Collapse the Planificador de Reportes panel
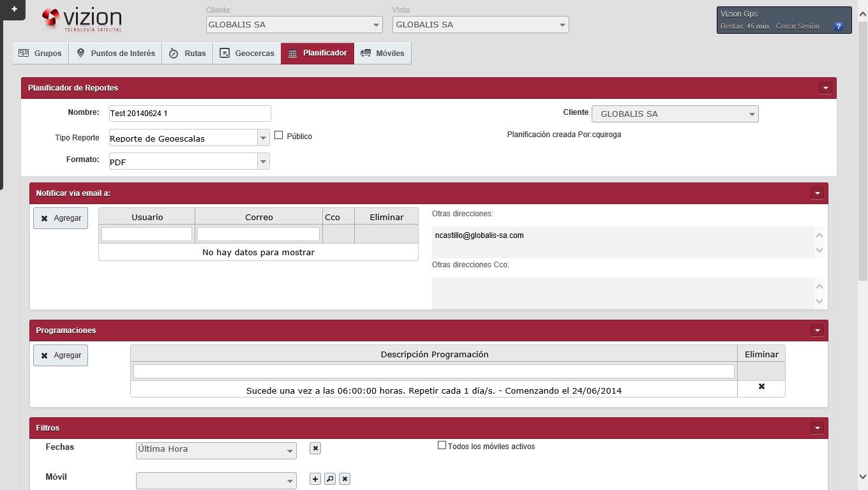The image size is (868, 490). click(825, 88)
